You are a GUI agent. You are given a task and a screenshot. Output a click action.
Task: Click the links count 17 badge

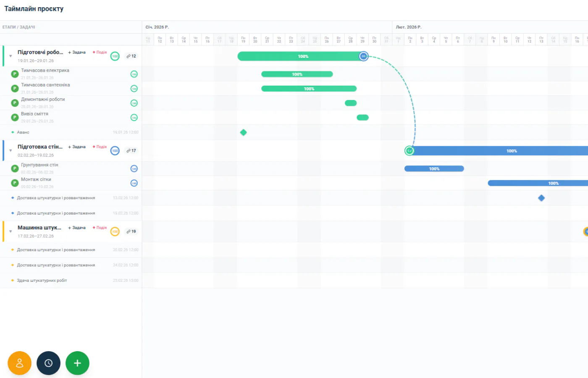point(131,150)
